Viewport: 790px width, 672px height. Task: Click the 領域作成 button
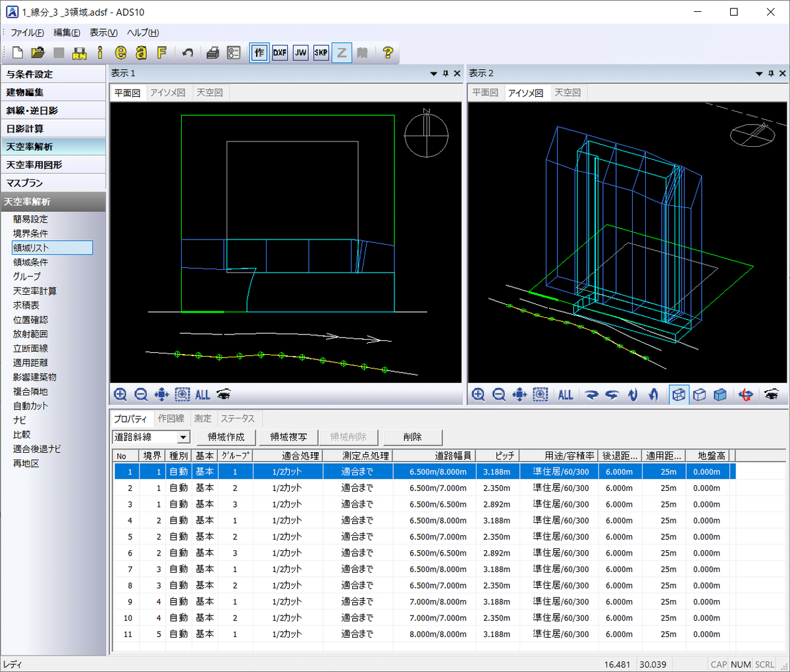click(226, 437)
